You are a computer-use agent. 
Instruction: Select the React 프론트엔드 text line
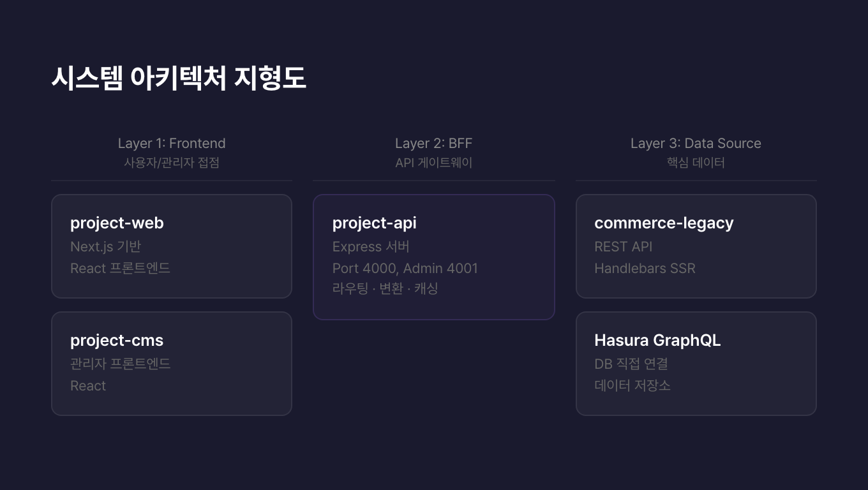click(120, 269)
